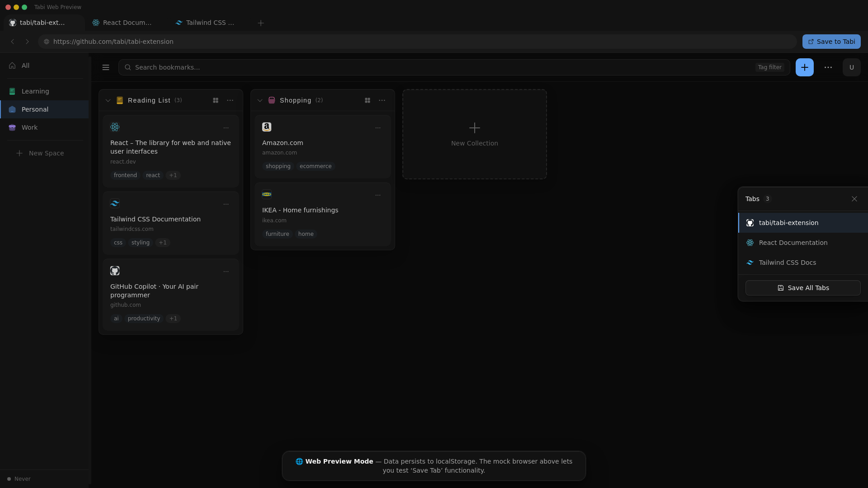The width and height of the screenshot is (868, 488).
Task: Create a New Collection card
Action: click(475, 134)
